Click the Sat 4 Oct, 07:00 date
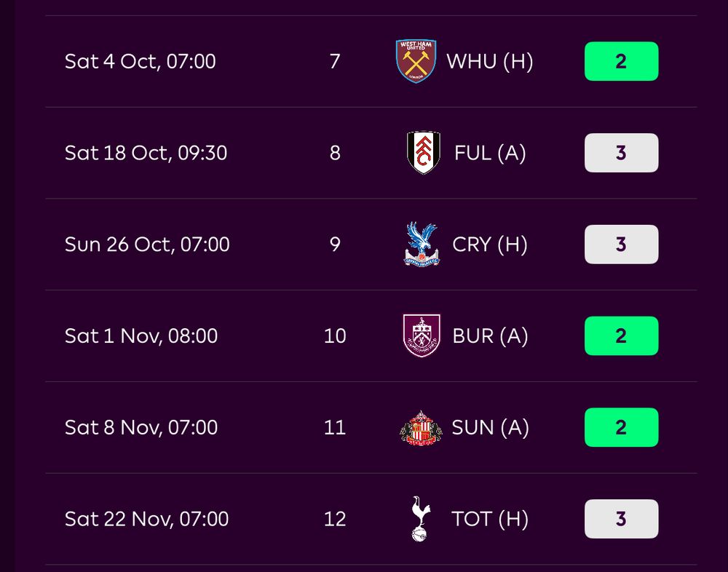Viewport: 728px width, 572px height. coord(141,61)
